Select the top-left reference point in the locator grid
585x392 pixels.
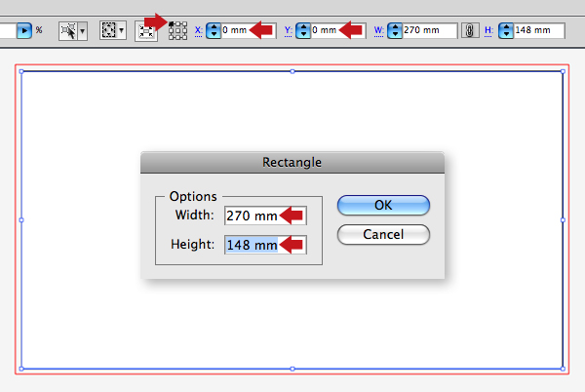pyautogui.click(x=172, y=23)
